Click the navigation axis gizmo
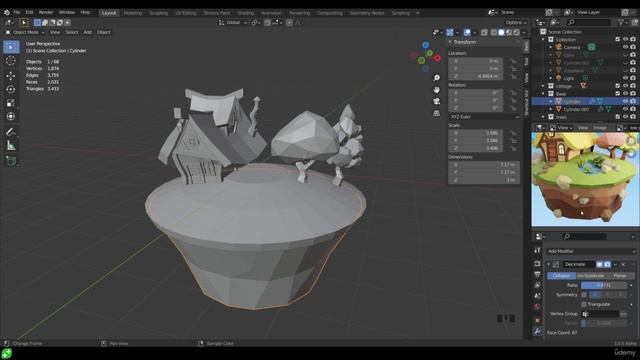Image resolution: width=640 pixels, height=360 pixels. 426,57
